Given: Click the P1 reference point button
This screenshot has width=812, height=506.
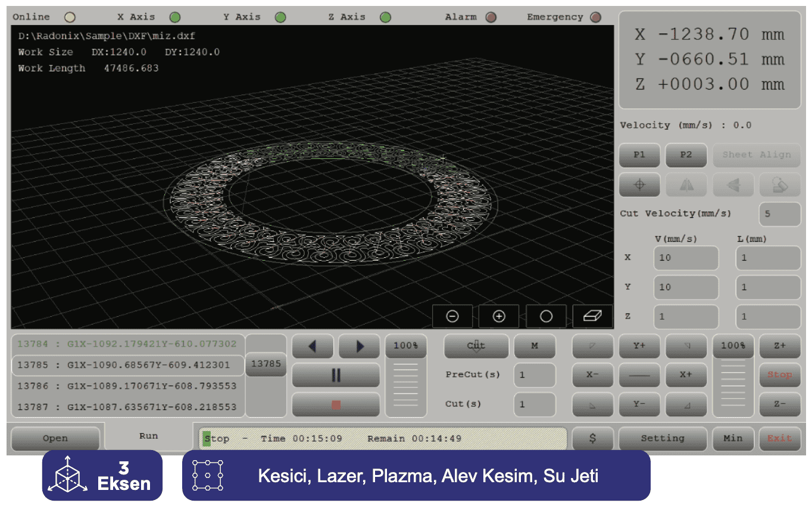Looking at the screenshot, I should pos(639,155).
